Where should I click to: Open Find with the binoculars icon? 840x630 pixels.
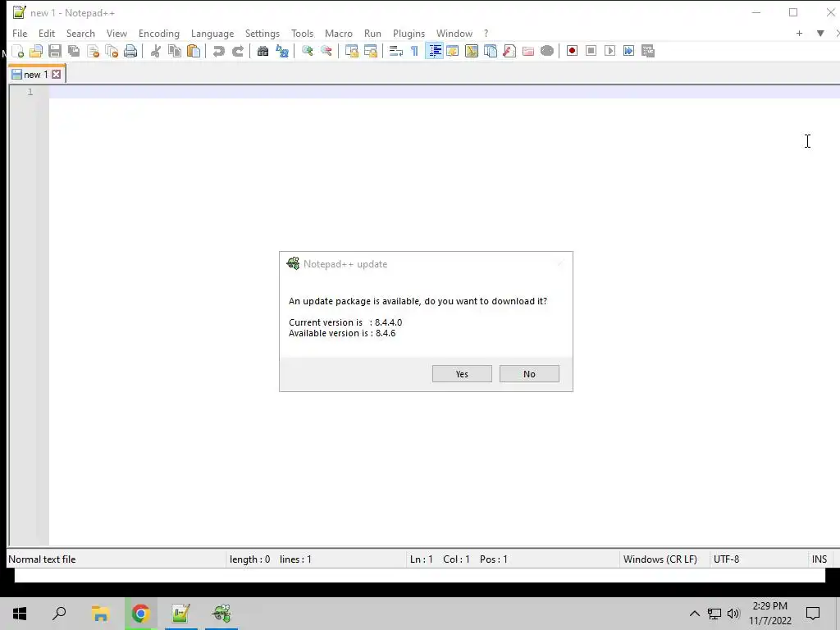click(x=262, y=51)
